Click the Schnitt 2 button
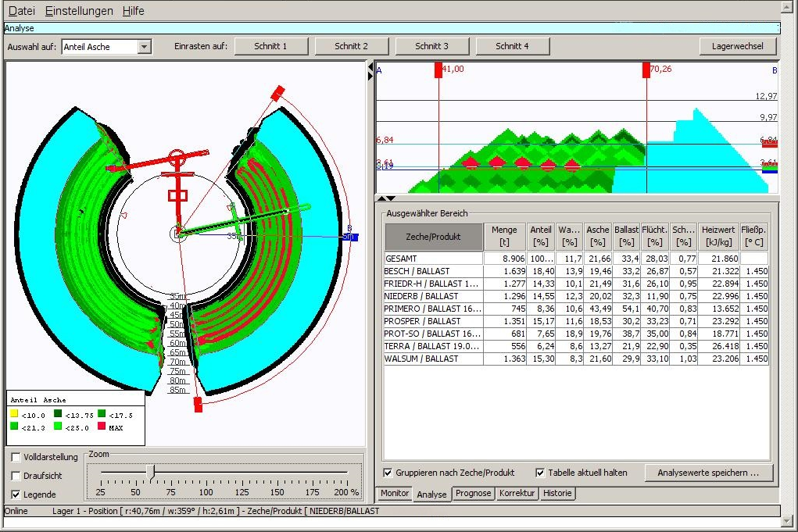The height and width of the screenshot is (532, 798). pyautogui.click(x=351, y=46)
